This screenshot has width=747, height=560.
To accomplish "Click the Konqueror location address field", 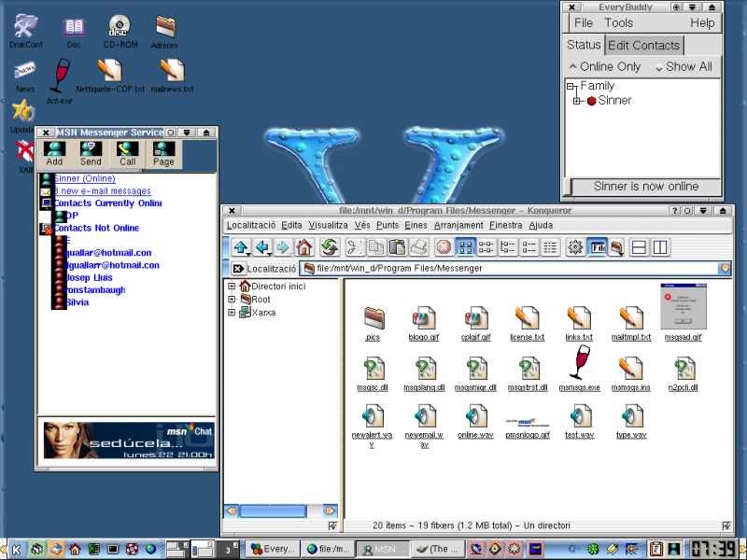I will (510, 269).
